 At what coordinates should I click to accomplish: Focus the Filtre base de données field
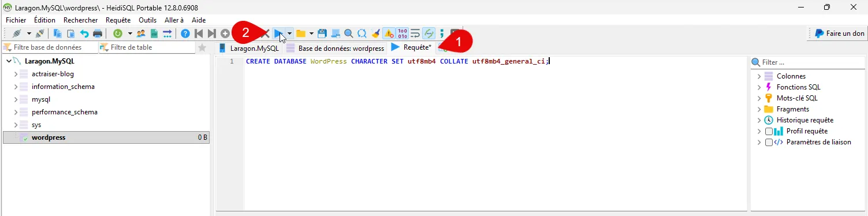pos(50,47)
